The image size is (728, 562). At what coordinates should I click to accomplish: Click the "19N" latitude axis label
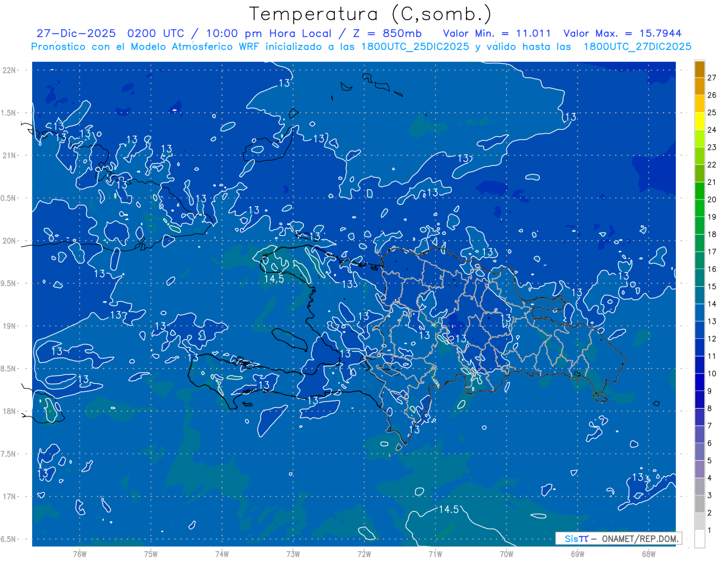pyautogui.click(x=8, y=326)
